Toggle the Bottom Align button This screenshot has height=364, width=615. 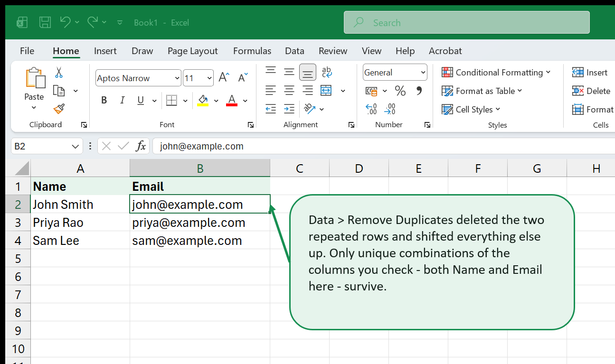tap(308, 72)
